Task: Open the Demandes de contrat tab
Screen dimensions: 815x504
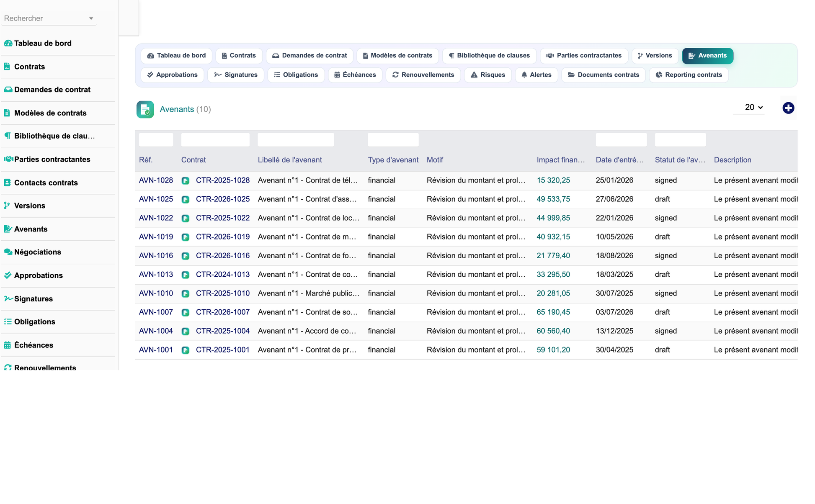Action: tap(309, 56)
